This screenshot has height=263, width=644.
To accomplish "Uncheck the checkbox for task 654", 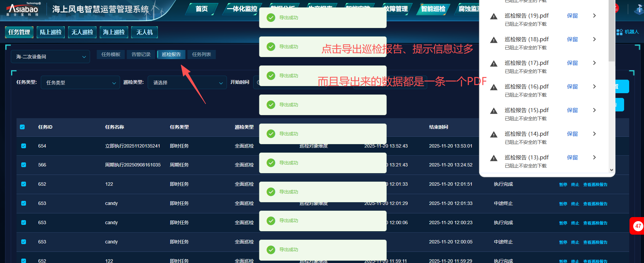I will (24, 146).
